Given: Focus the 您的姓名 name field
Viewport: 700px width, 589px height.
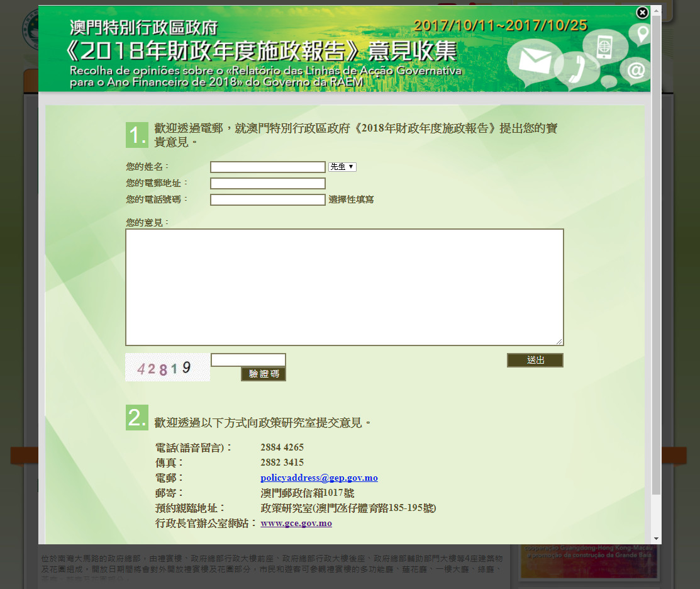Looking at the screenshot, I should 267,167.
